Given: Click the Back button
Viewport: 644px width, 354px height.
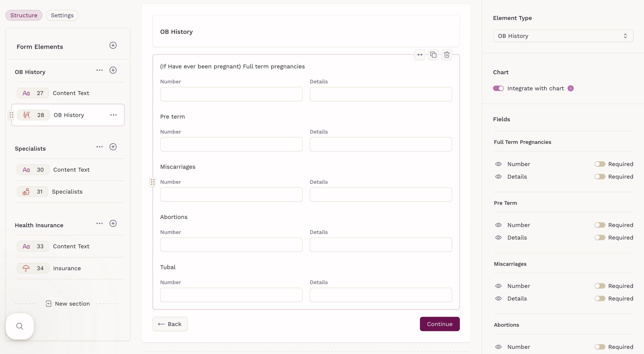Looking at the screenshot, I should coord(170,324).
